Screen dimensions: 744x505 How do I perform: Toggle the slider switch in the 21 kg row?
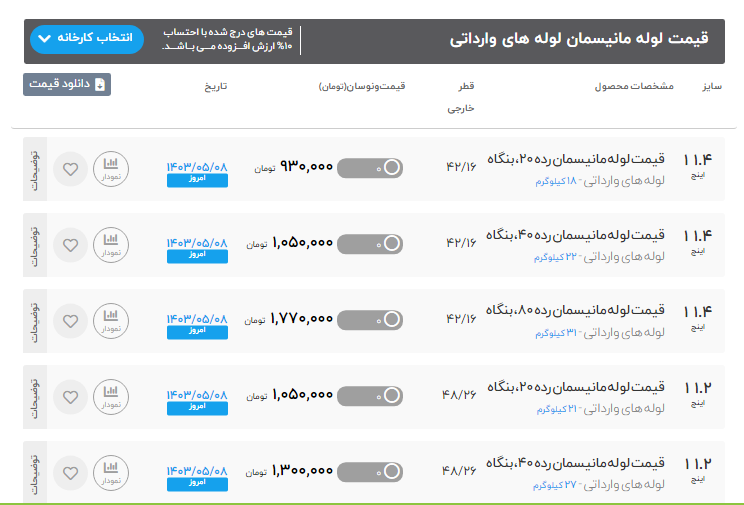pos(371,396)
